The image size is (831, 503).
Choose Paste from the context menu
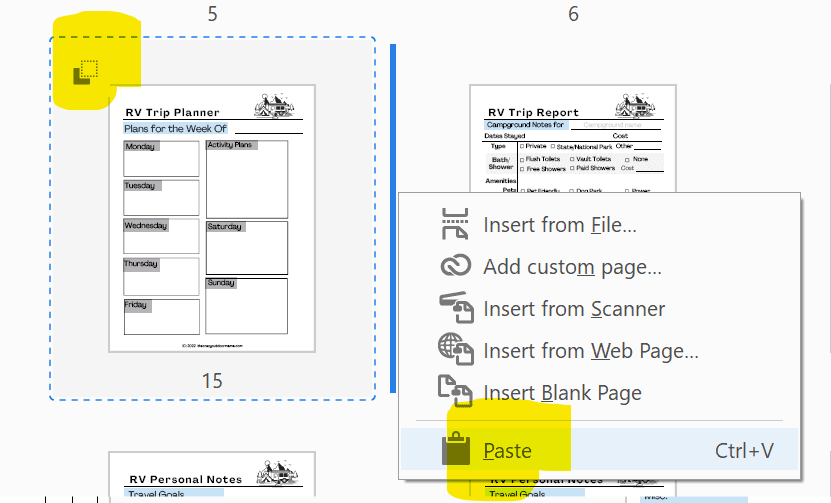pyautogui.click(x=599, y=449)
